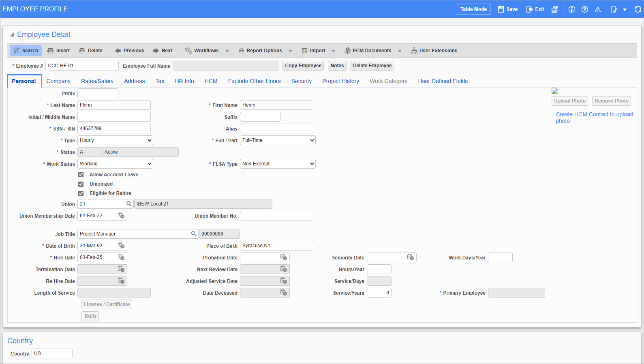Viewport: 644px width, 364px height.
Task: Open Date of Birth calendar picker
Action: (x=121, y=246)
